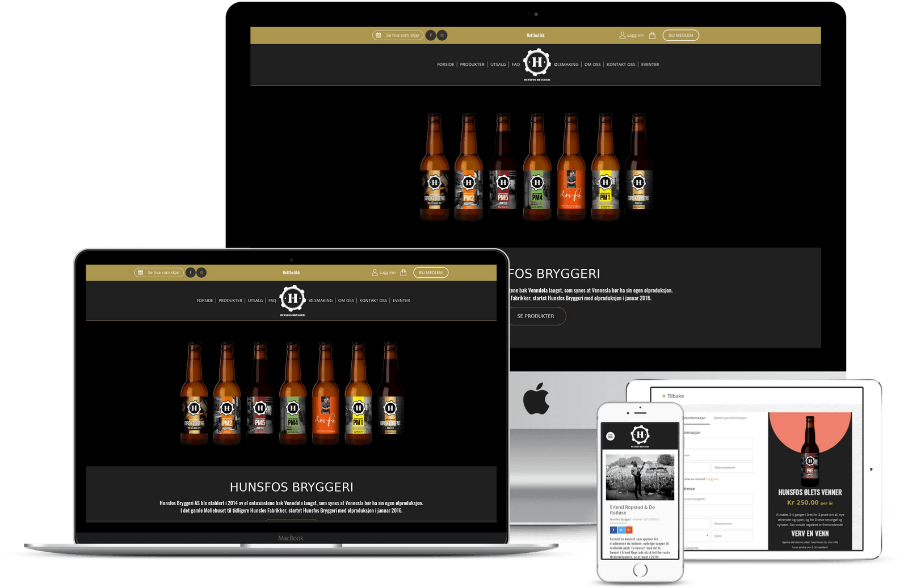904x588 pixels.
Task: Select ØLSMAKING in the iMac menu
Action: tap(566, 65)
